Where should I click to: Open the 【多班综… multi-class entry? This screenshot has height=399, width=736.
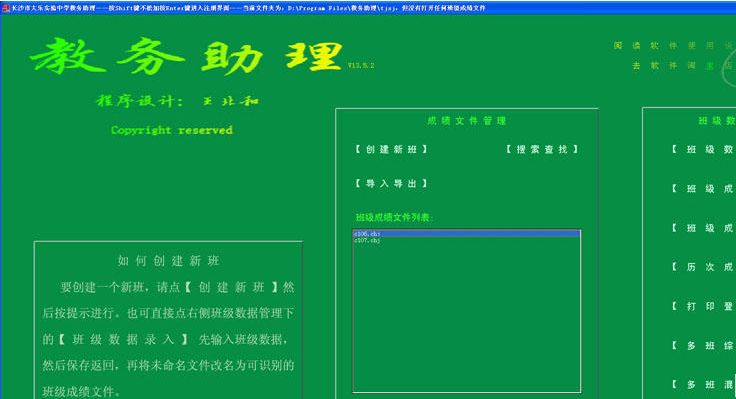(x=702, y=346)
